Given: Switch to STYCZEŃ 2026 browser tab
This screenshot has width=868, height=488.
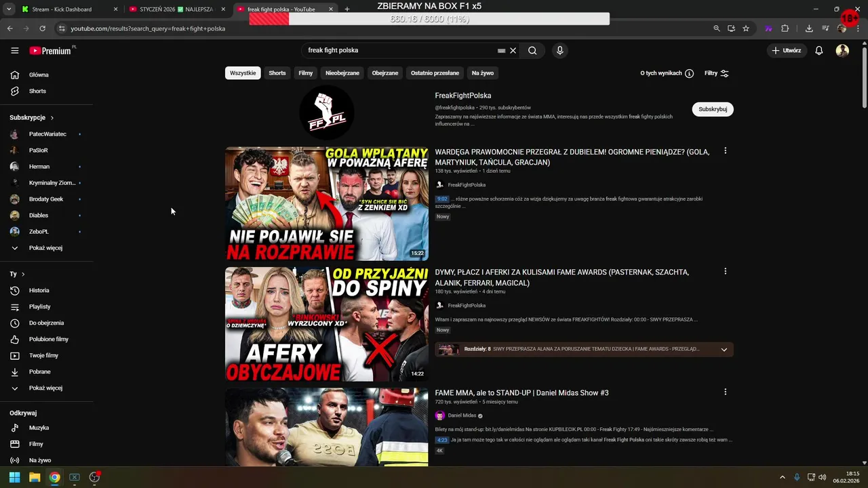Looking at the screenshot, I should coord(176,9).
